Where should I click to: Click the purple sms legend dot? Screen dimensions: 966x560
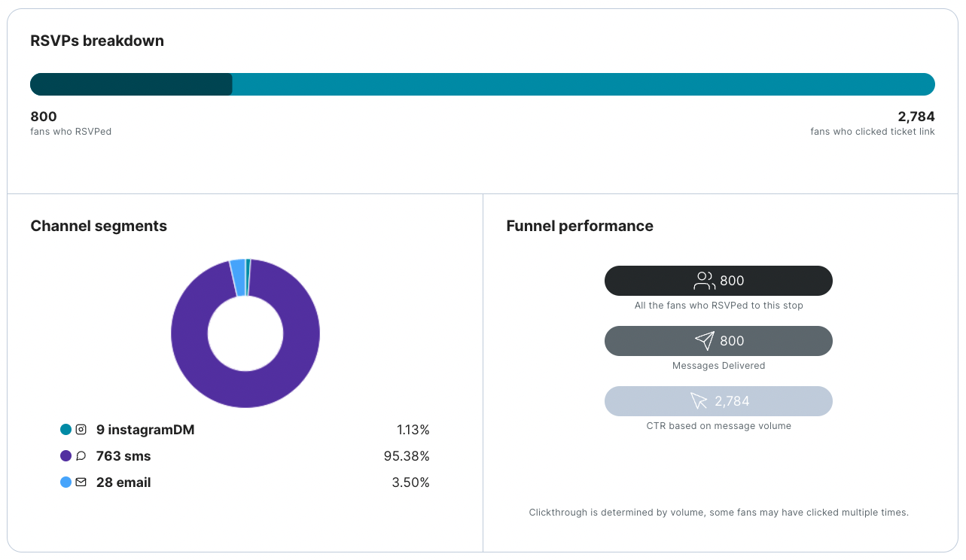tap(66, 456)
